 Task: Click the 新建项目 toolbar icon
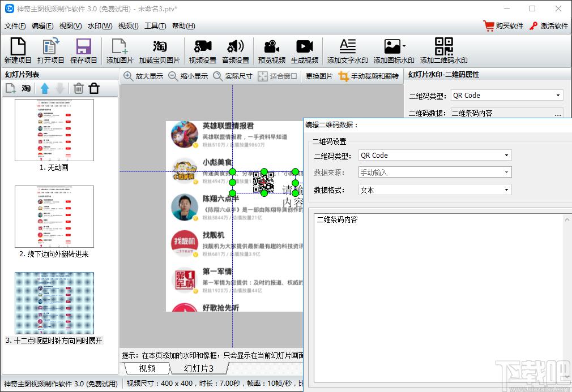click(x=18, y=51)
